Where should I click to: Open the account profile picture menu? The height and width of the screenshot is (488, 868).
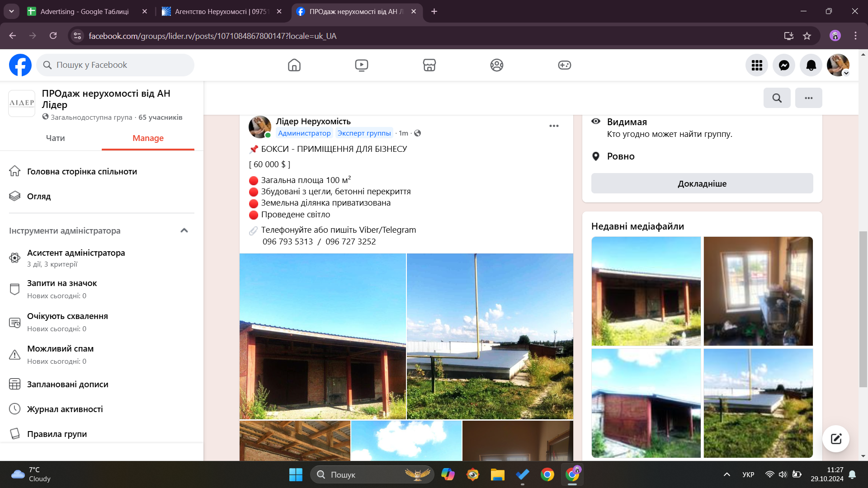[x=838, y=65]
